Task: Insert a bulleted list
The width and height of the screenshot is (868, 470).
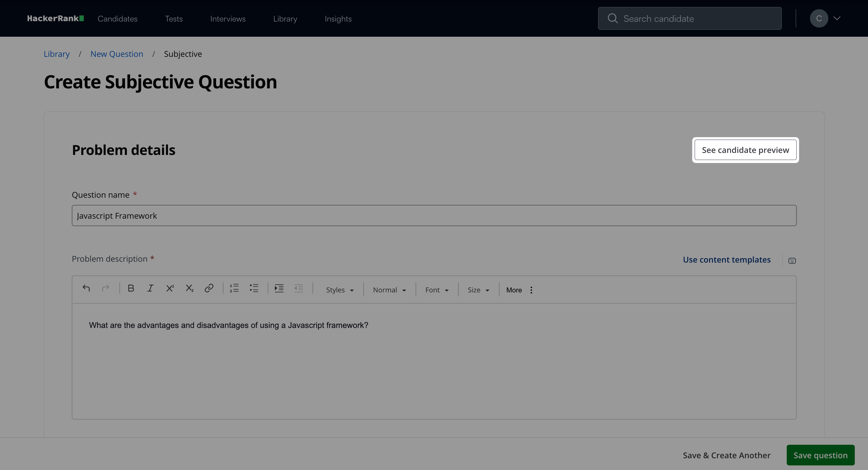Action: point(254,289)
